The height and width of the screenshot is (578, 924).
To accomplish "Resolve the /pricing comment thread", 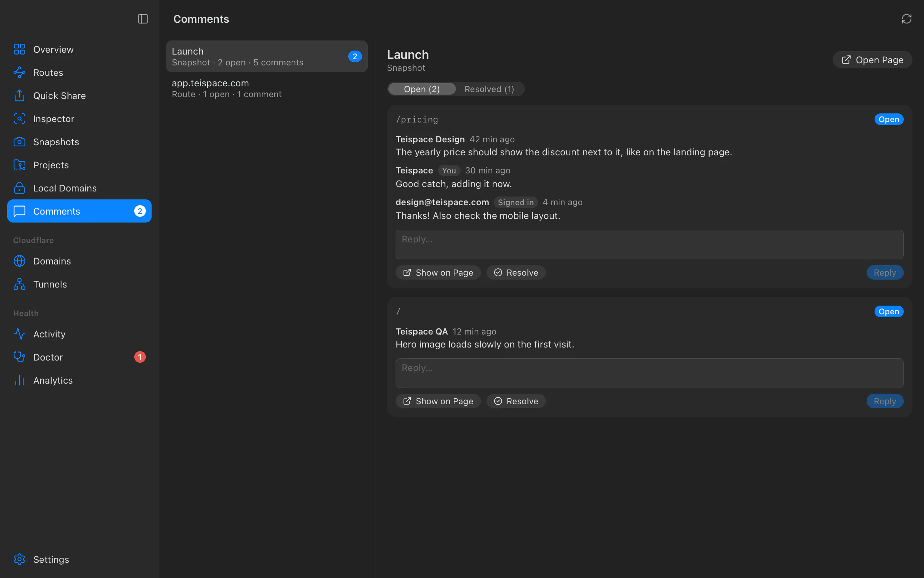I will pos(516,272).
